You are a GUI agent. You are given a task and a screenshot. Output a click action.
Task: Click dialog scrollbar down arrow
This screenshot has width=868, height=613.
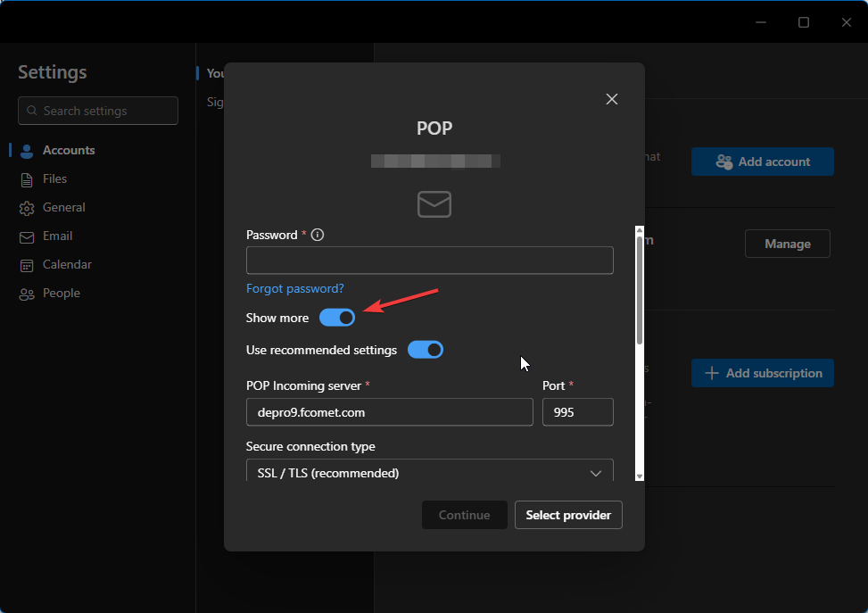coord(640,476)
